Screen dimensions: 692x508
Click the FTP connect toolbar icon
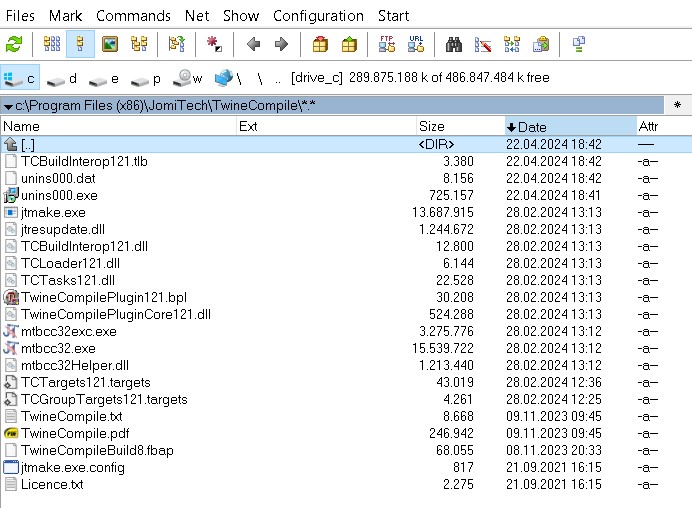[387, 44]
